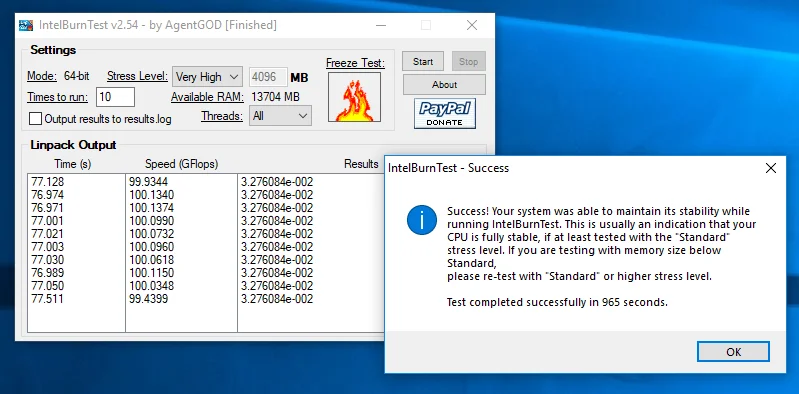This screenshot has width=799, height=394.
Task: Select the 100.0960 GFlops speed value
Action: [x=151, y=247]
